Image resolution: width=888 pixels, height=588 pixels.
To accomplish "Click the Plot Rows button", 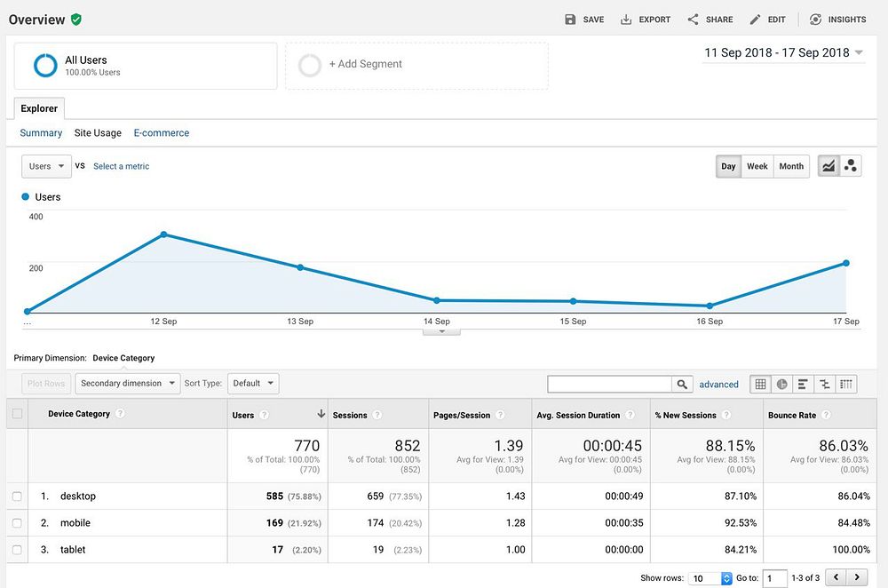I will pos(46,384).
